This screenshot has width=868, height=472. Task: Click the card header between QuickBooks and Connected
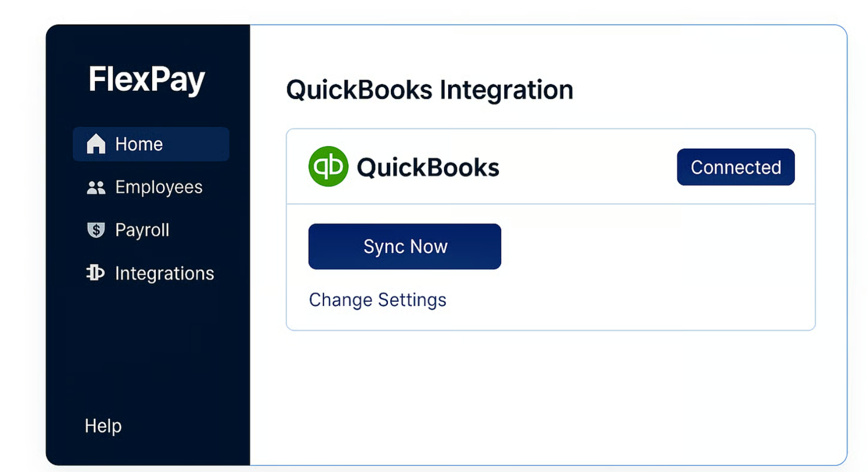coord(588,167)
